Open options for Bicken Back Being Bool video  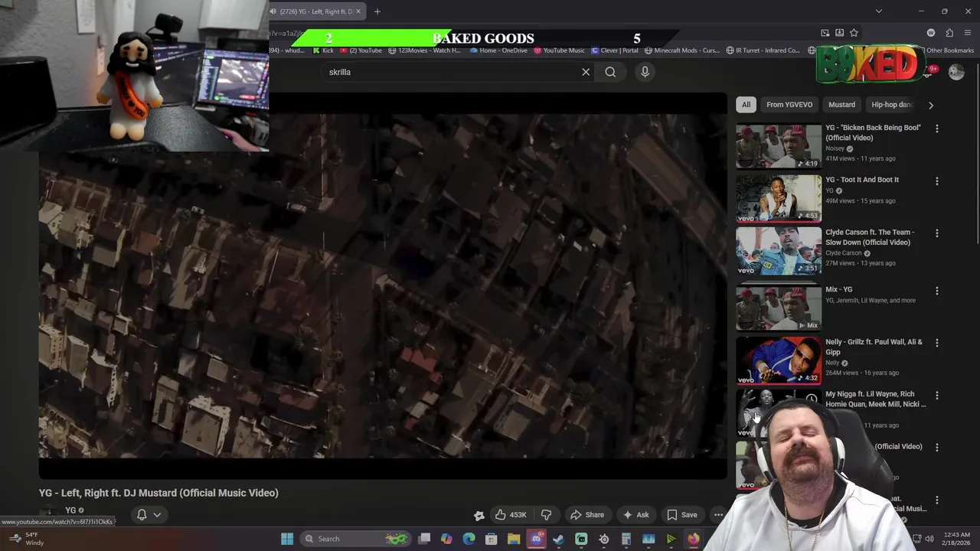(x=936, y=129)
